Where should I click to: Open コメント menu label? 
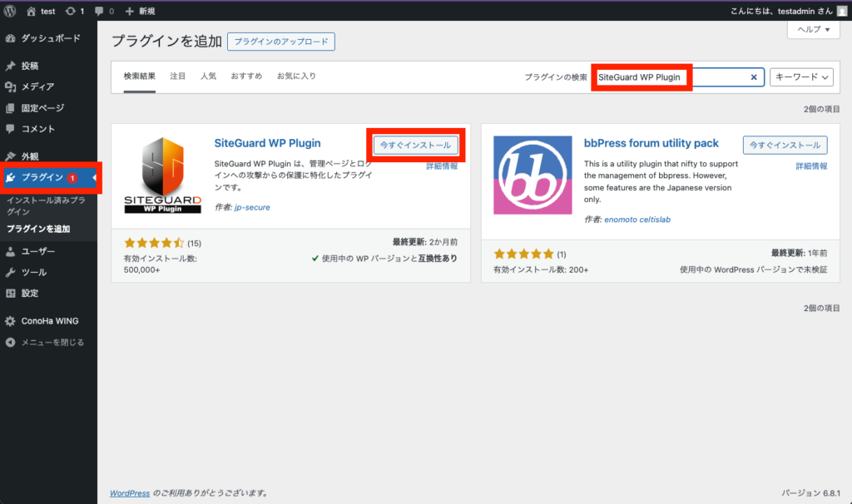pyautogui.click(x=38, y=129)
